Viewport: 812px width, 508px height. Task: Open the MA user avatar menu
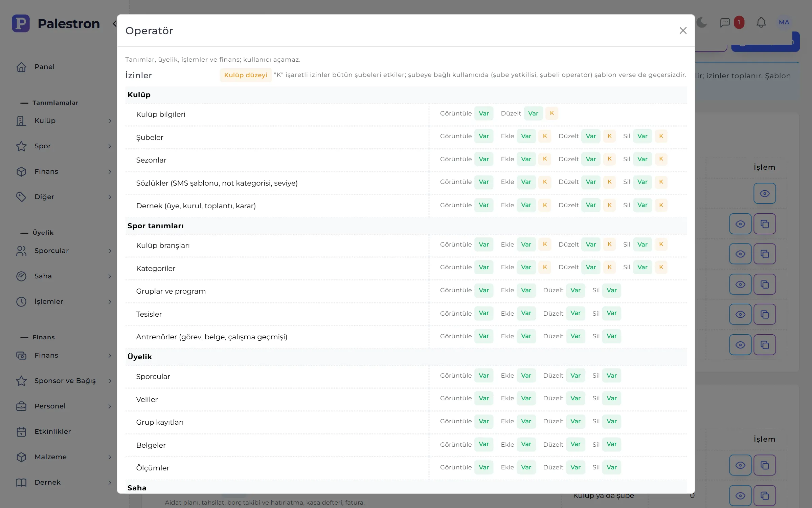[x=784, y=23]
